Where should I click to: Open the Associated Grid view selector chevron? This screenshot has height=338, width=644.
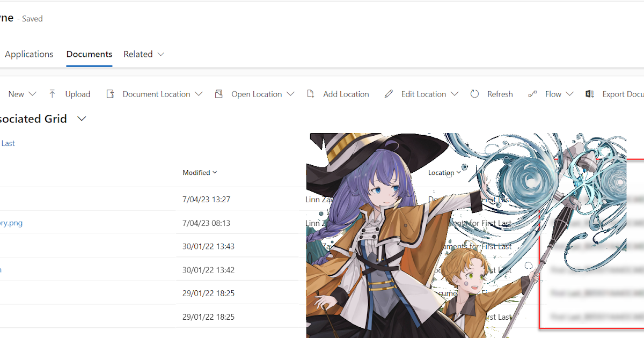(82, 119)
